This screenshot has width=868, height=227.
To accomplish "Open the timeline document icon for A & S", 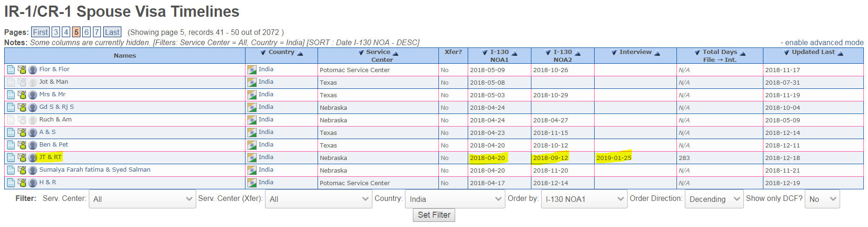I will 11,133.
